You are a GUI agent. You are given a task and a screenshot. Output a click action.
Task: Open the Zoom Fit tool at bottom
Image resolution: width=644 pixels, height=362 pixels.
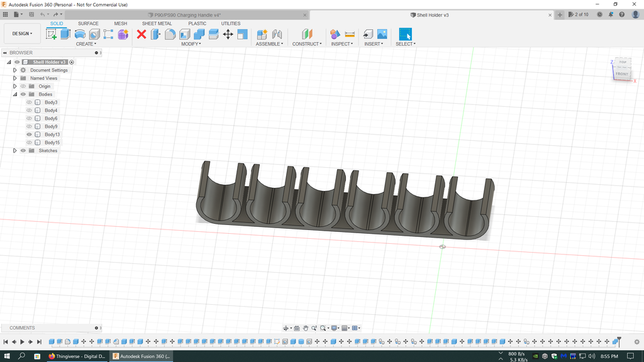[323, 327]
